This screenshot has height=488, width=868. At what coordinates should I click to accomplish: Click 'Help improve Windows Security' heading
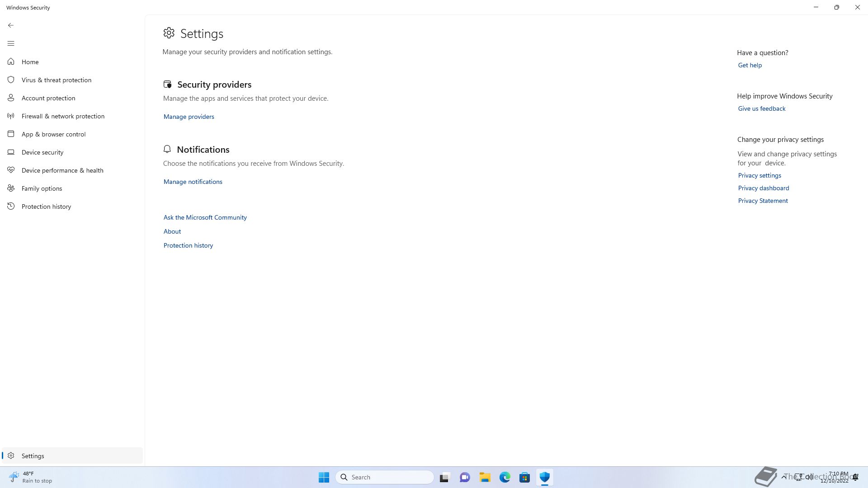click(784, 96)
